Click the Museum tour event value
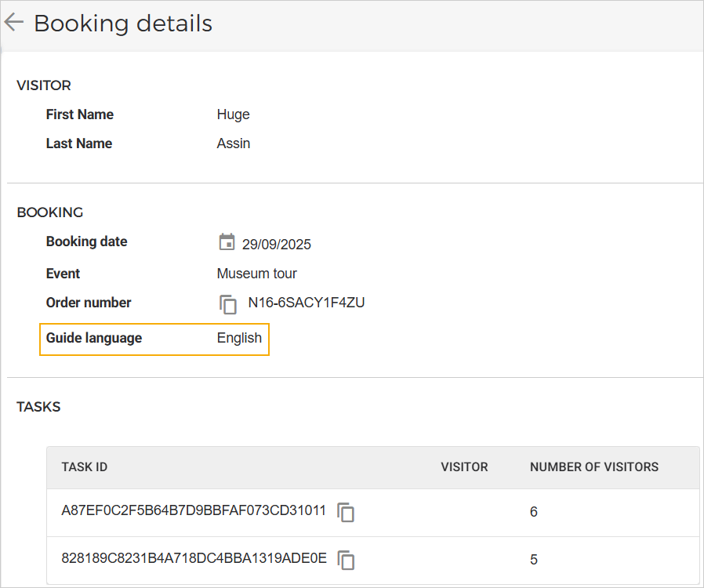 pyautogui.click(x=256, y=274)
